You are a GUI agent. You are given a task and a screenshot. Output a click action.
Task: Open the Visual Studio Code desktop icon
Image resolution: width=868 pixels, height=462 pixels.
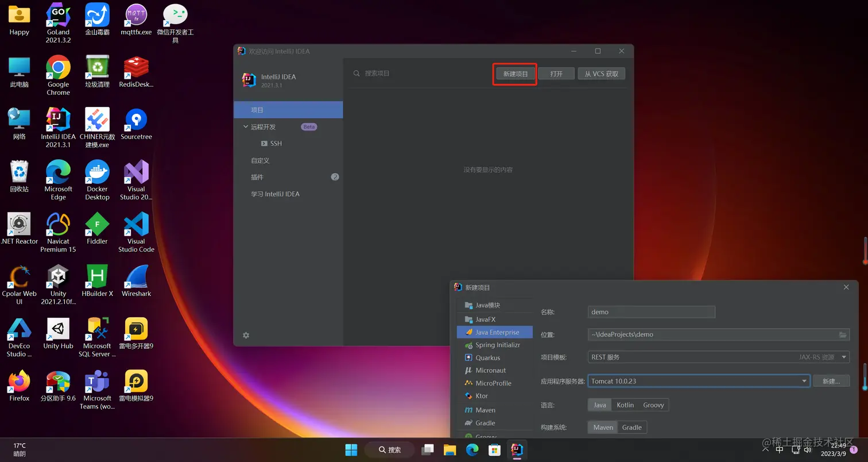(136, 233)
